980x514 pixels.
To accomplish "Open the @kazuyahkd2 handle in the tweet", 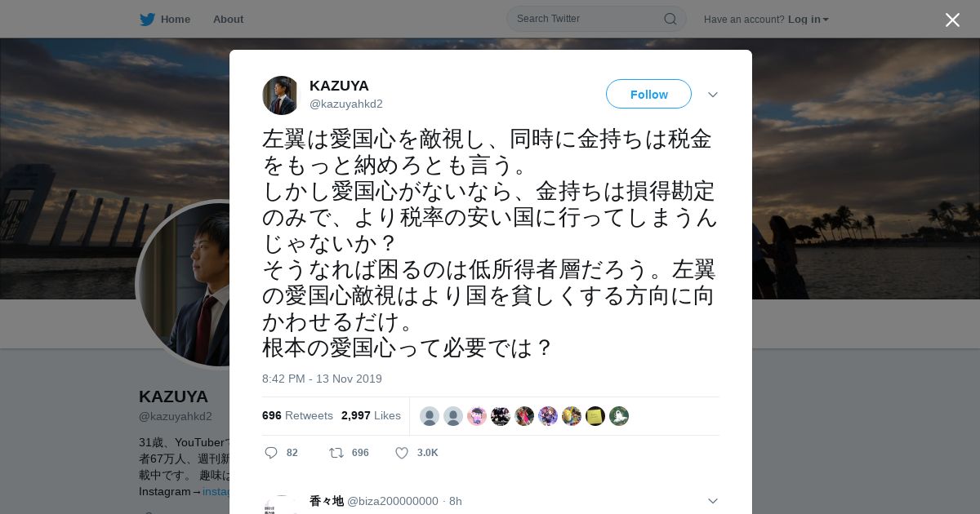I will [x=346, y=104].
